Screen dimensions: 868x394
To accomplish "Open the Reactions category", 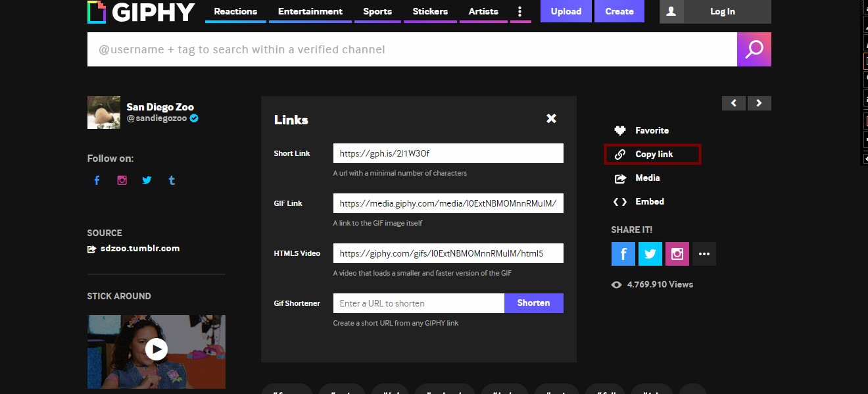I will (x=235, y=11).
